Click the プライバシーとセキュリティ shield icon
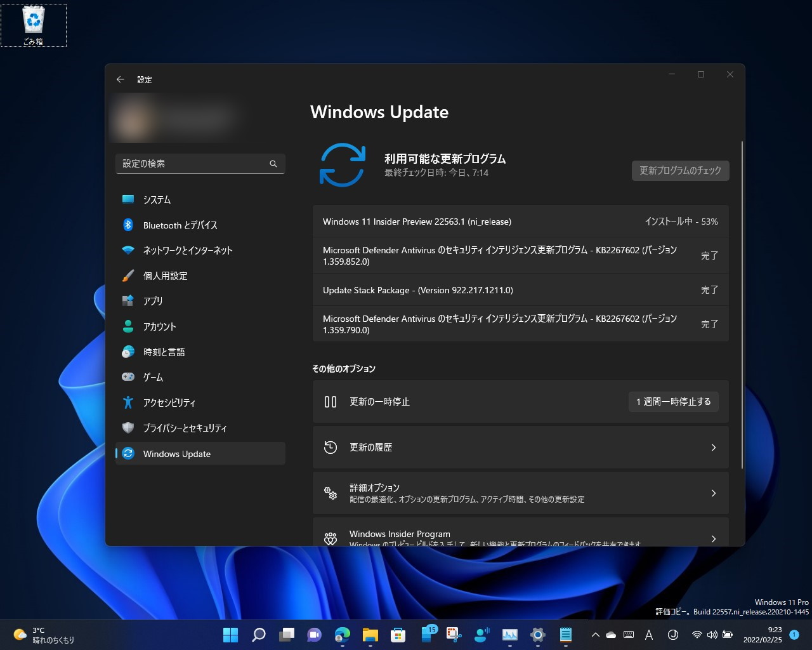The image size is (812, 650). pyautogui.click(x=129, y=428)
